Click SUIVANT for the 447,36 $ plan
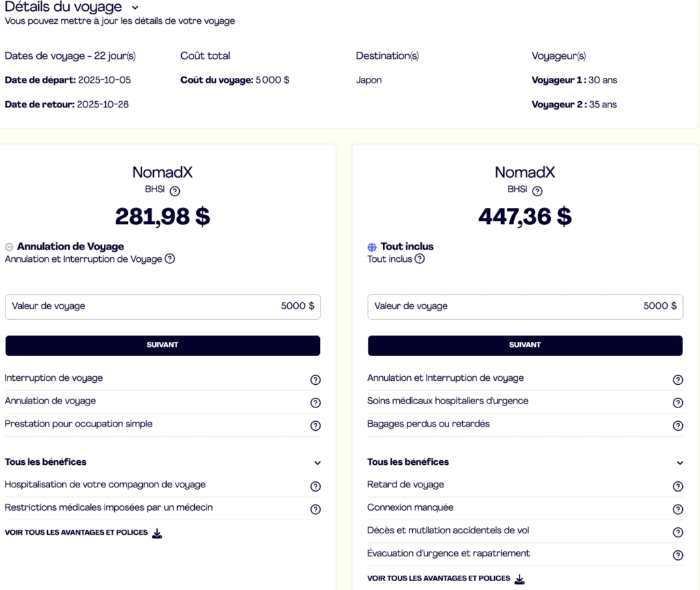 (x=525, y=345)
